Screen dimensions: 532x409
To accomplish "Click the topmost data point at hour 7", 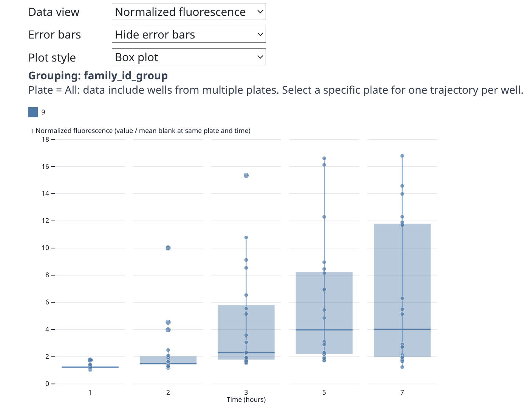I will [402, 156].
